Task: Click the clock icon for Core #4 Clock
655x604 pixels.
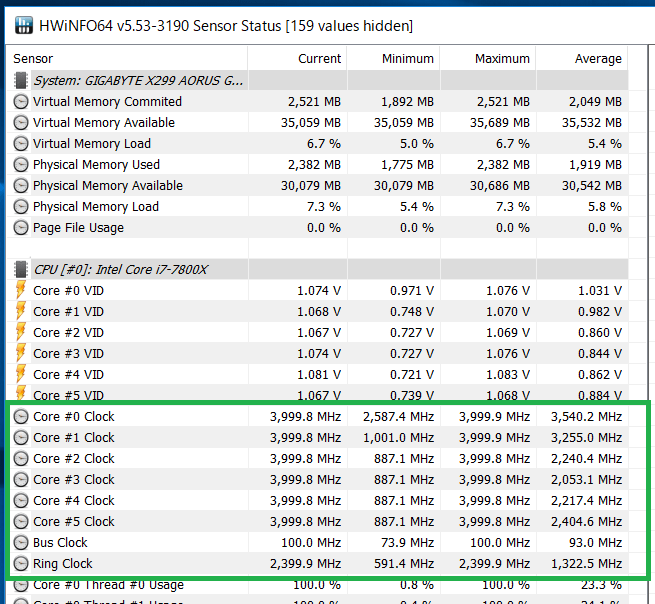Action: (21, 500)
